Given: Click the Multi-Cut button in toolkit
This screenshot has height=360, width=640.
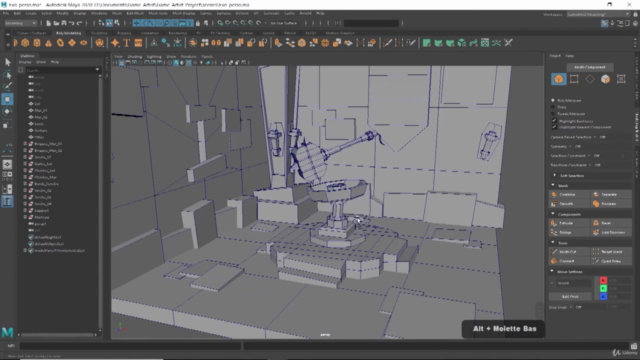Looking at the screenshot, I should (569, 251).
